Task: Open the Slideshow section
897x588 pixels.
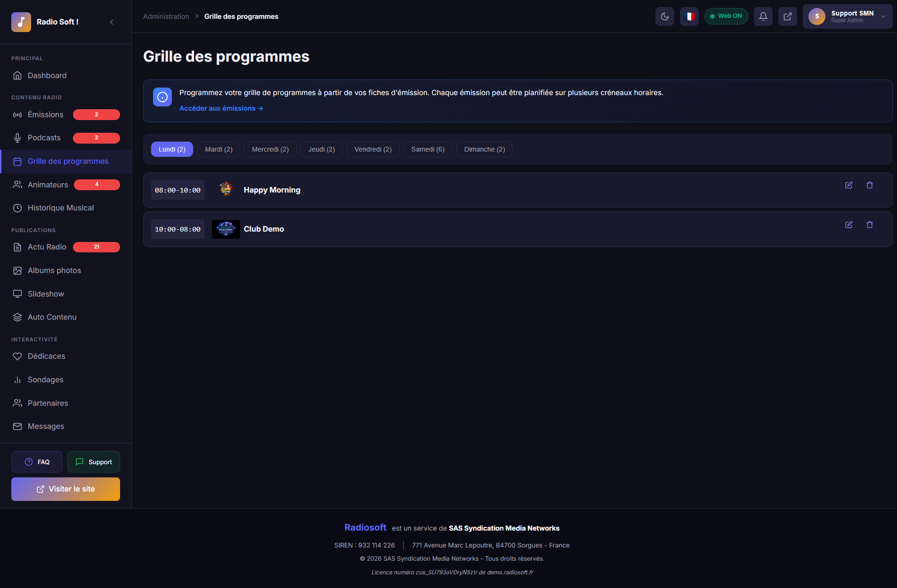Action: 45,294
